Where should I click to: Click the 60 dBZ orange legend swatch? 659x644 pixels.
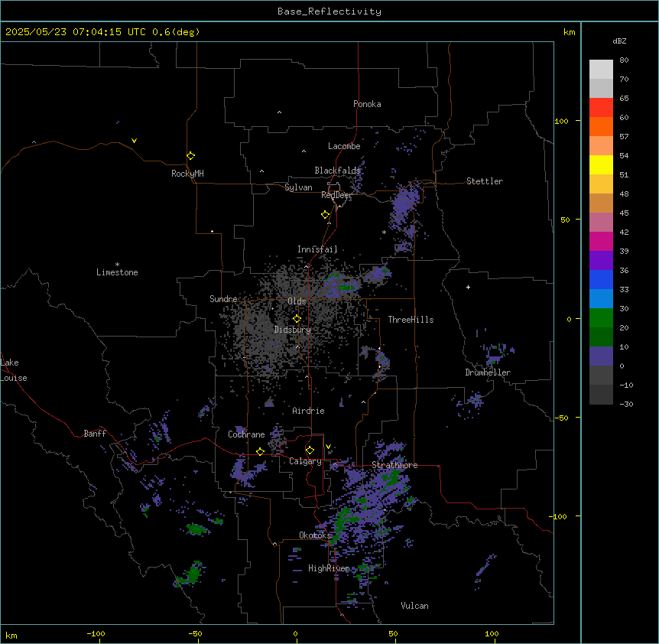[x=601, y=126]
